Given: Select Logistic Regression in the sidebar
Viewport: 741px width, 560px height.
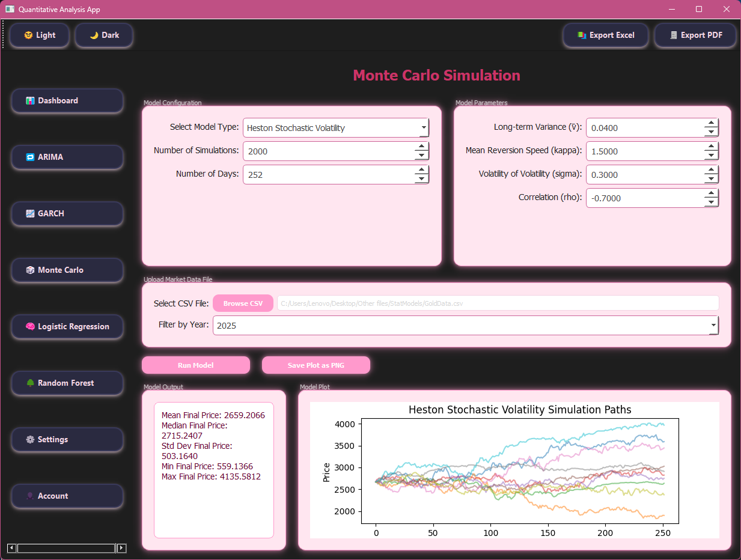Looking at the screenshot, I should [x=67, y=327].
